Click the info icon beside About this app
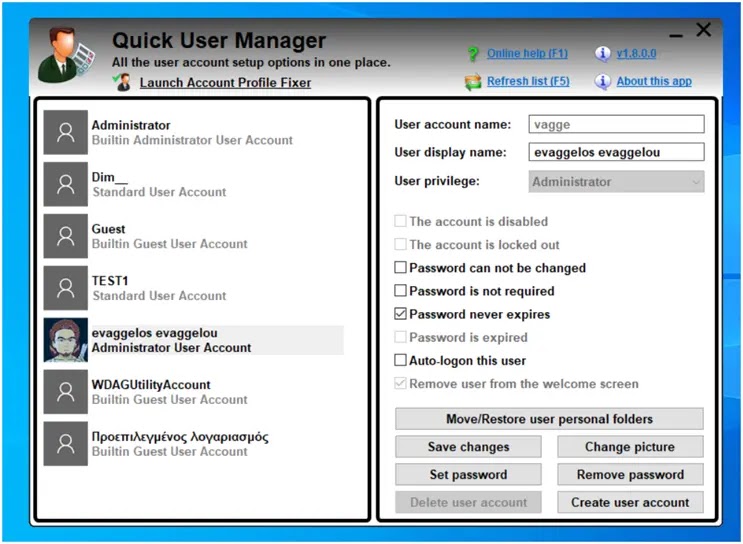Screen dimensions: 743x544 coord(602,82)
